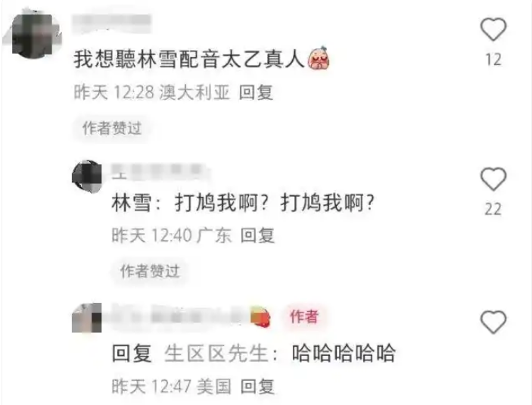Like the author's 哈哈哈哈哈 reply
The image size is (532, 405).
click(x=493, y=322)
